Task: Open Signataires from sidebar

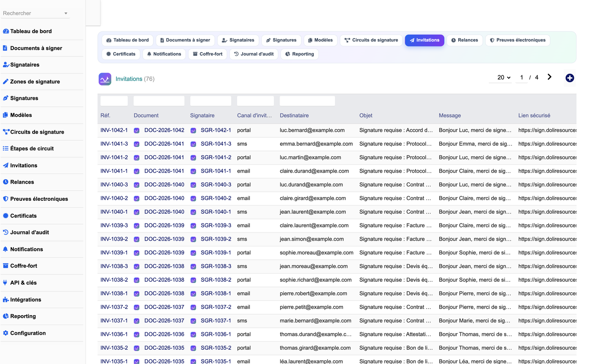Action: click(x=24, y=65)
